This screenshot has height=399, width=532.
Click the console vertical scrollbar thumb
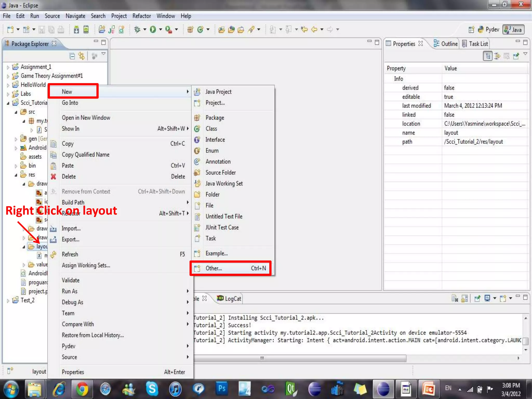click(x=526, y=341)
